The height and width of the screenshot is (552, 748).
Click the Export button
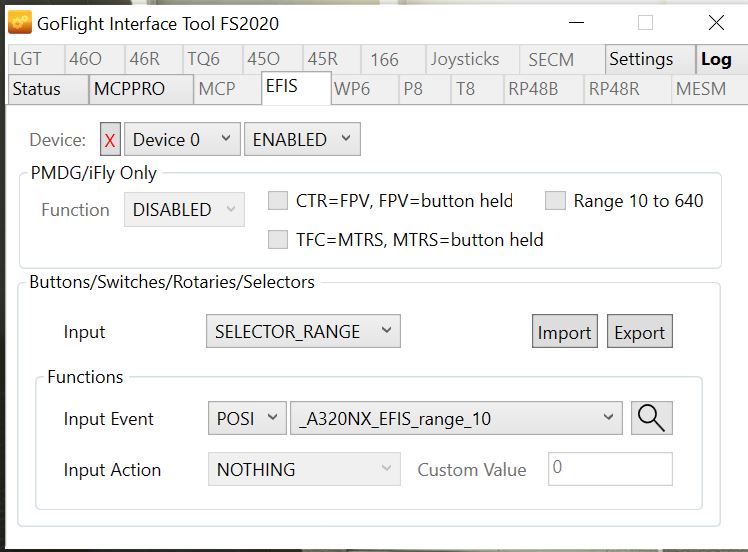click(639, 332)
